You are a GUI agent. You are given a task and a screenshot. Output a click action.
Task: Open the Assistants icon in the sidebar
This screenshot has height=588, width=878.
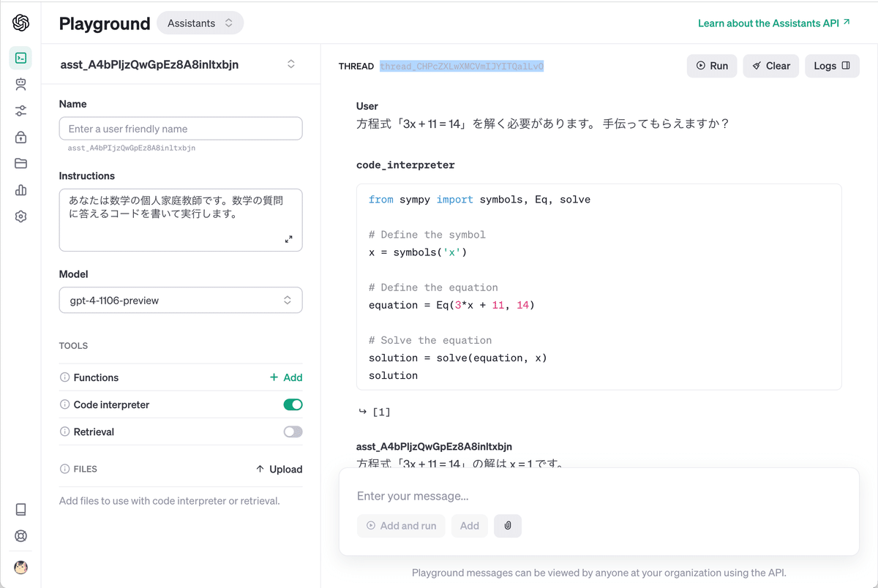point(20,84)
